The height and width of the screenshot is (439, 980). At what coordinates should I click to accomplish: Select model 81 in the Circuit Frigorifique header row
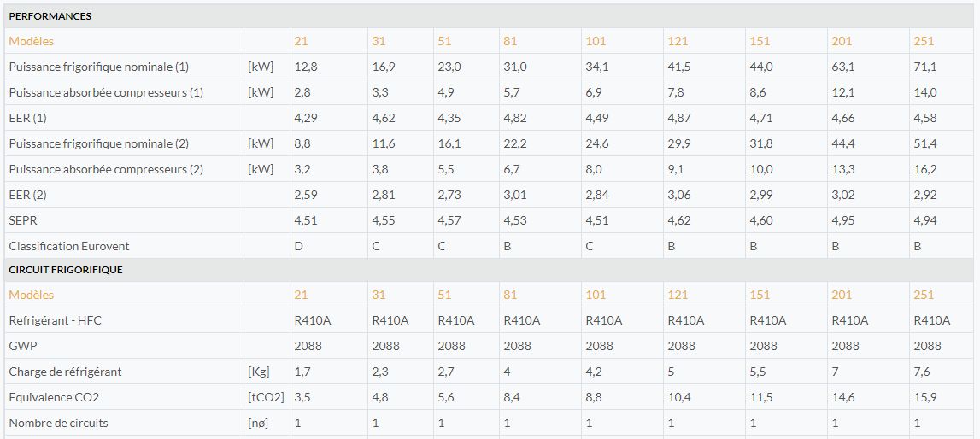(x=510, y=295)
